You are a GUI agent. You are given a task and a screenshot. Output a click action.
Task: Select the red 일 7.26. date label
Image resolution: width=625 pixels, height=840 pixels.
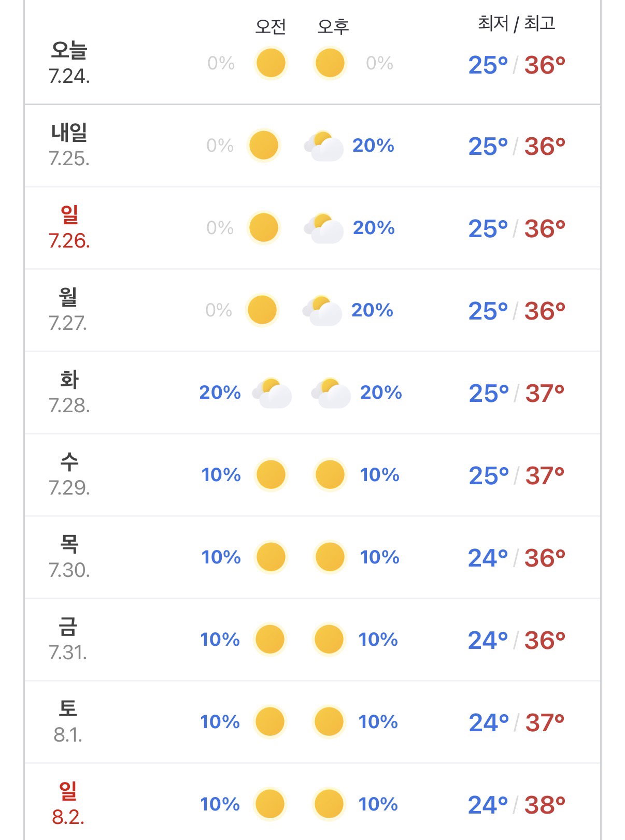[69, 227]
